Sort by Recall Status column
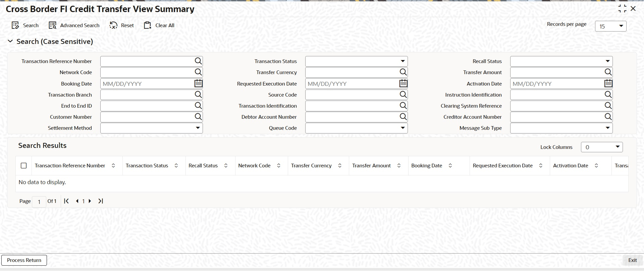 [x=226, y=166]
